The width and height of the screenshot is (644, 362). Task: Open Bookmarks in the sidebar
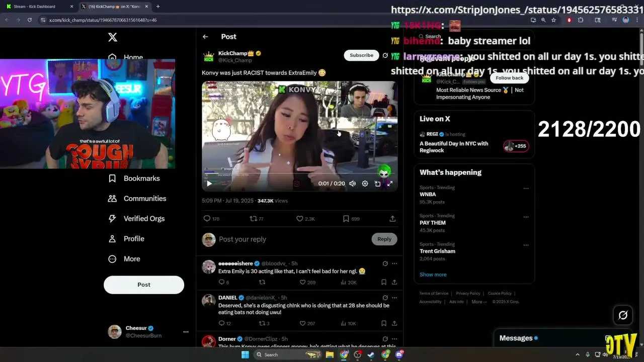pyautogui.click(x=134, y=178)
